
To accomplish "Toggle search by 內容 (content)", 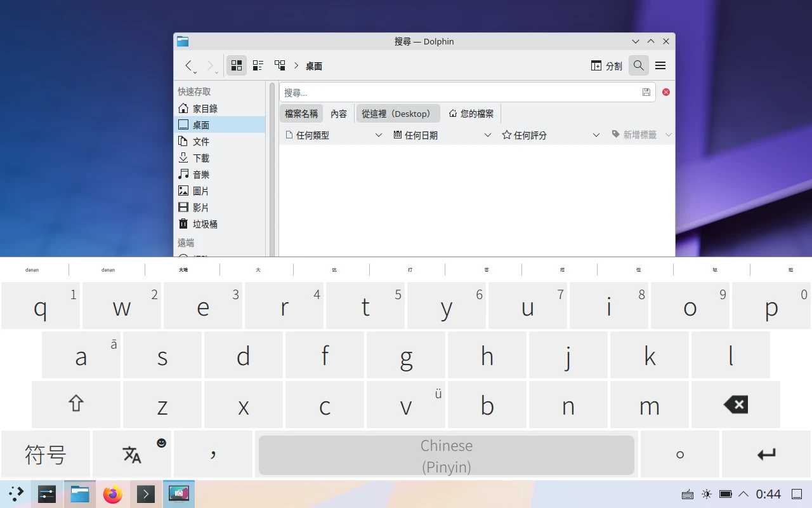I will coord(339,114).
